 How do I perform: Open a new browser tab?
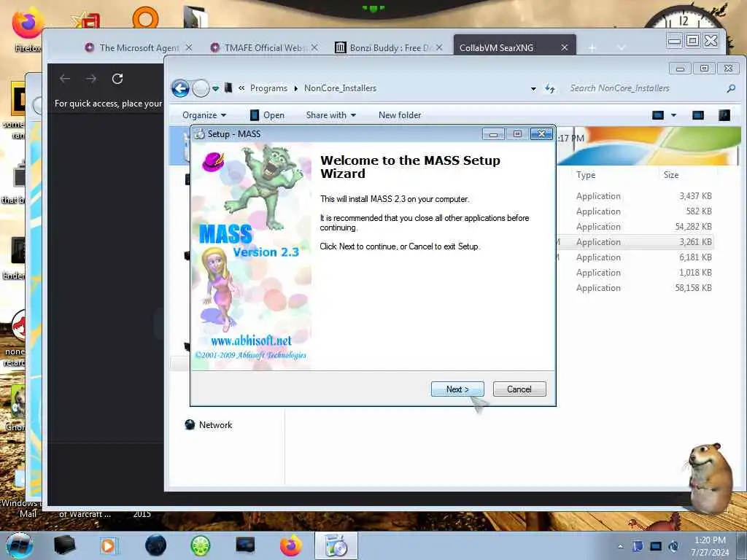click(x=592, y=47)
